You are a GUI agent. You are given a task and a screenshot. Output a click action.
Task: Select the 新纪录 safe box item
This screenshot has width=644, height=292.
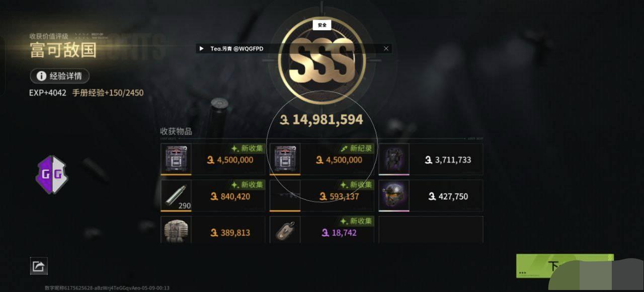322,159
